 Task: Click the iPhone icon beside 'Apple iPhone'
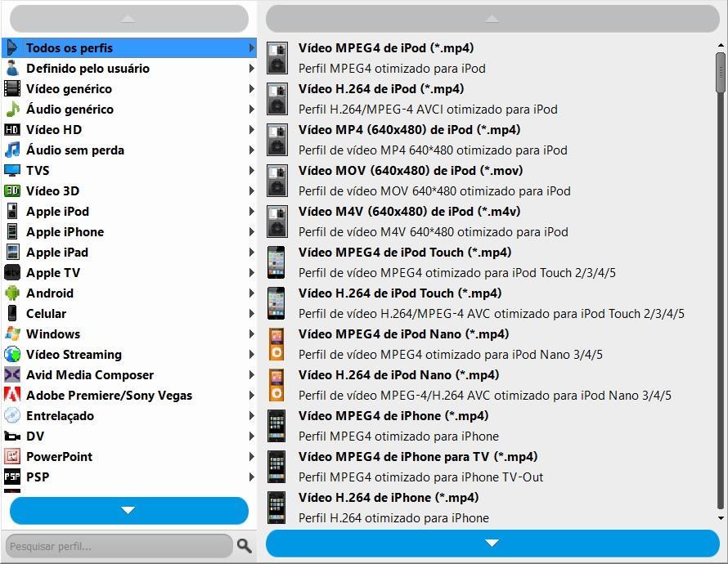(12, 231)
